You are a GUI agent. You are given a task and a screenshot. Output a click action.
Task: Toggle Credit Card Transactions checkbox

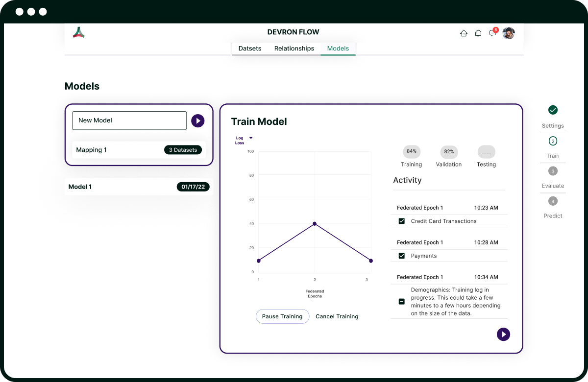402,221
